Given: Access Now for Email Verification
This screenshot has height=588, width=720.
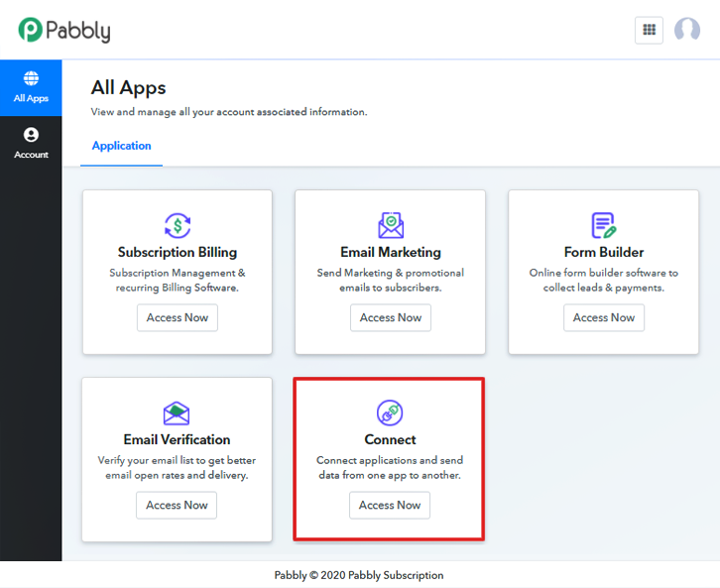Looking at the screenshot, I should 177,505.
